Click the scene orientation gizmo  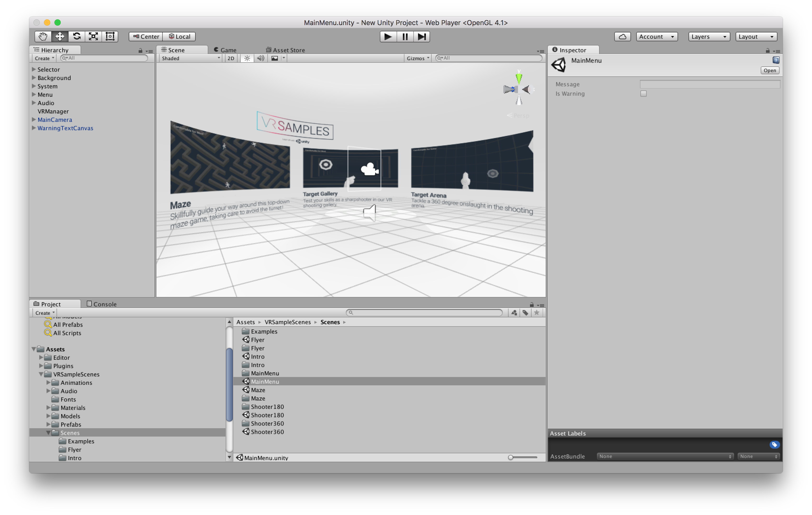click(x=519, y=89)
